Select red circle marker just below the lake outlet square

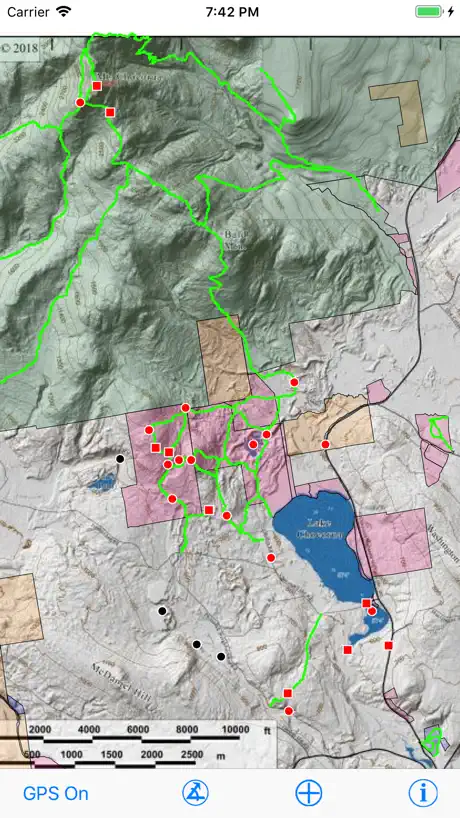tap(372, 611)
